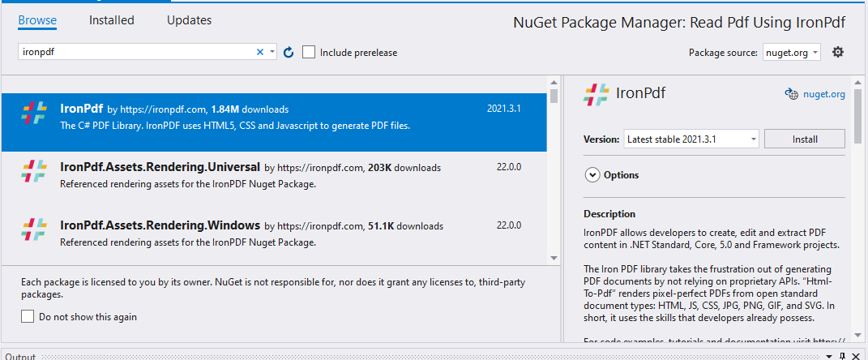Check the Do not show this again box
Screen dimensions: 868x360
(x=28, y=317)
